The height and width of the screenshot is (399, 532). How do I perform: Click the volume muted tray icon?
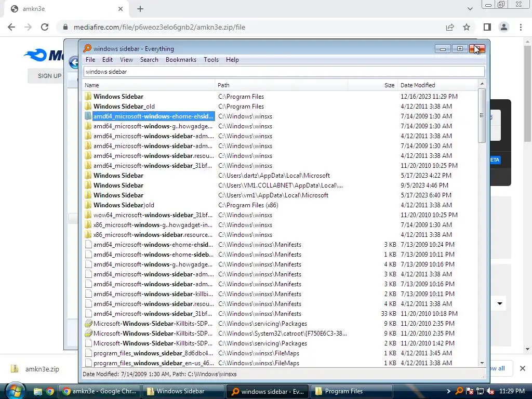490,391
